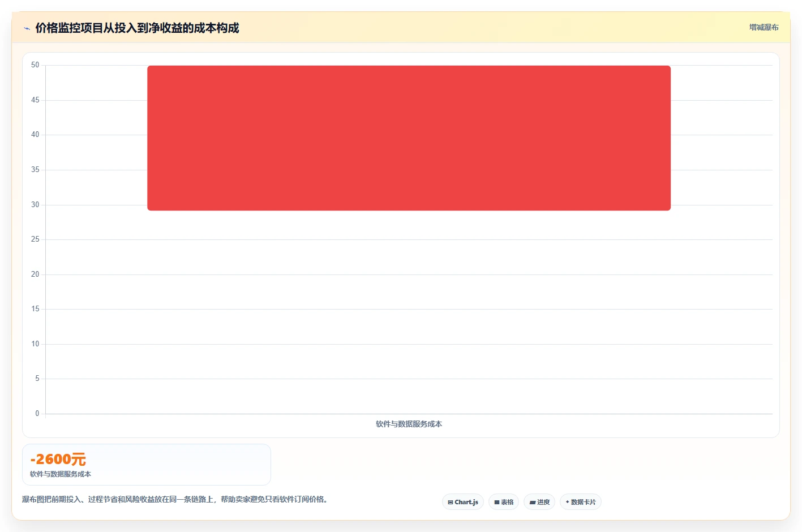
Task: Click the card caption 软件与数据服务成本 under -2600元
Action: click(x=61, y=474)
